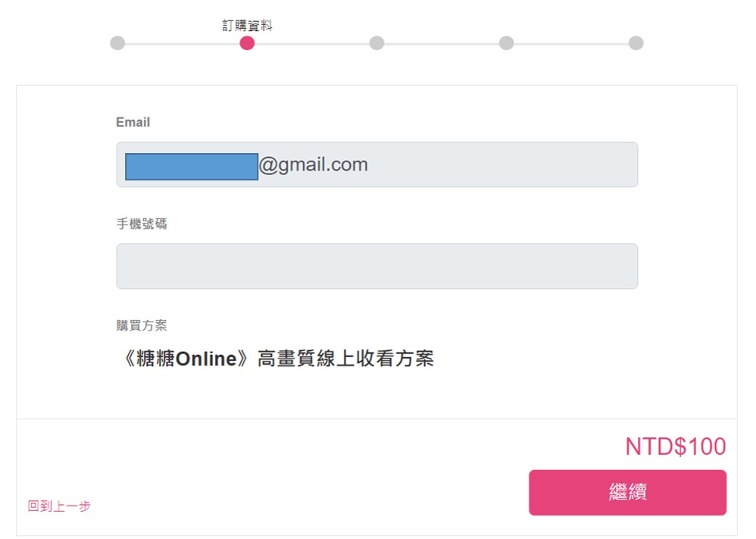Click the NTD$100 price text
Viewport: 756px width, 539px height.
coord(675,447)
